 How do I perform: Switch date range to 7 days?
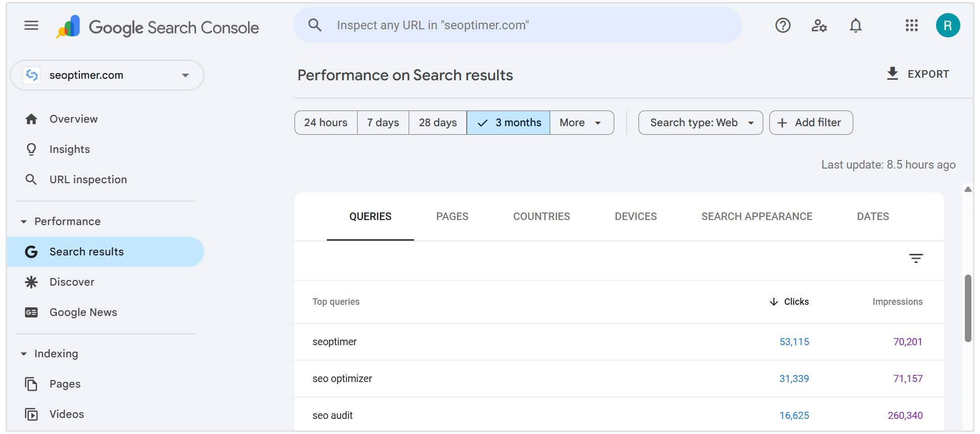[x=383, y=123]
